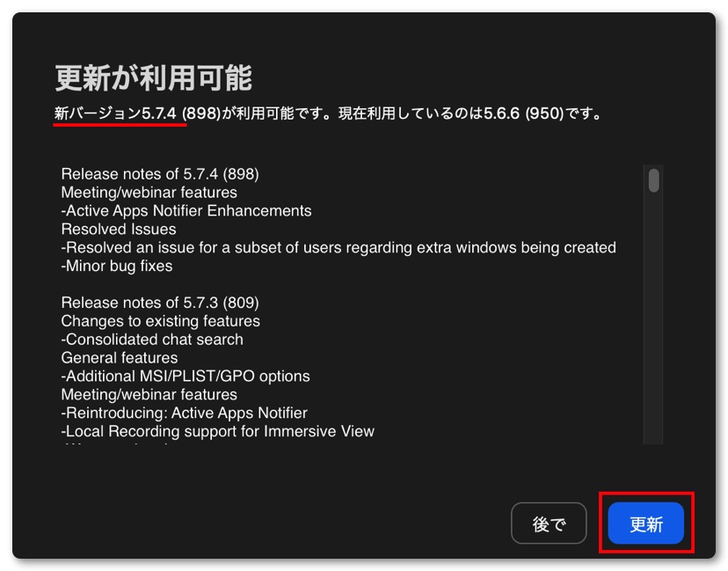The height and width of the screenshot is (571, 728).
Task: Click the Release notes of 5.7.3 (809) heading
Action: (x=160, y=303)
